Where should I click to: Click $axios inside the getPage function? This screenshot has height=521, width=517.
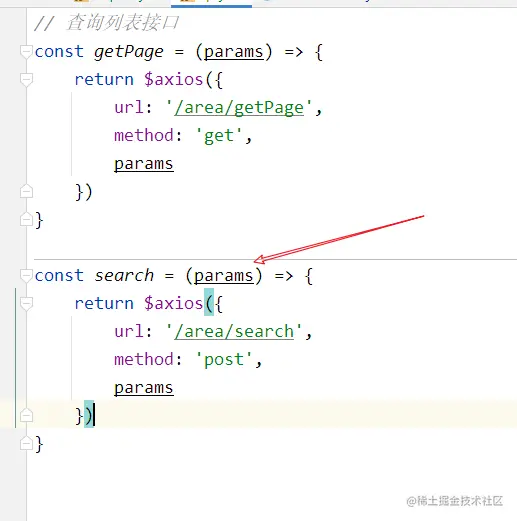pos(173,80)
